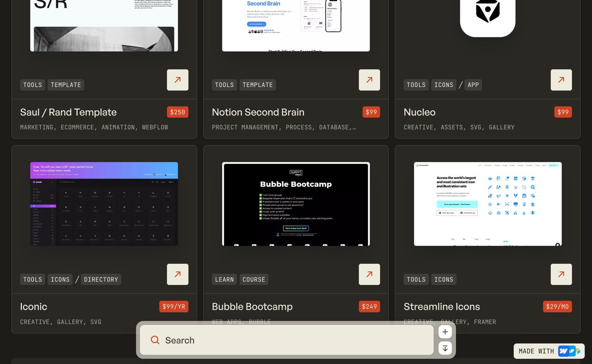Click the MADE WITH Webflow badge
Image resolution: width=592 pixels, height=364 pixels.
549,351
